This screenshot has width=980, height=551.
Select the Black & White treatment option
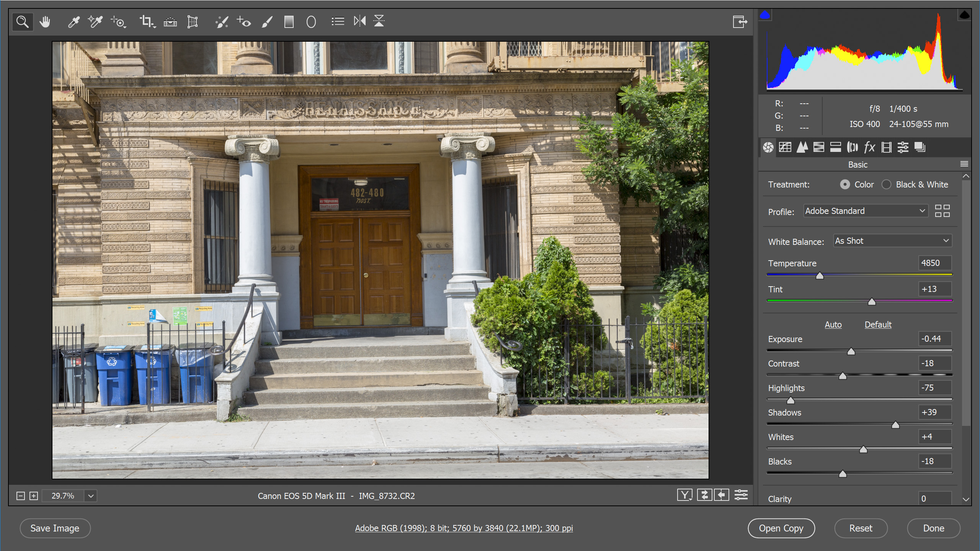click(x=886, y=184)
